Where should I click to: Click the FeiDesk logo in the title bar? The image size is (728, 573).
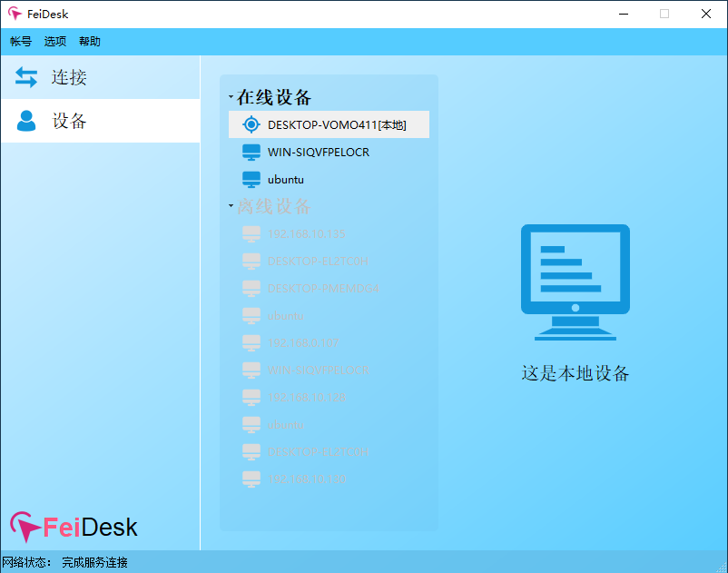coord(15,14)
